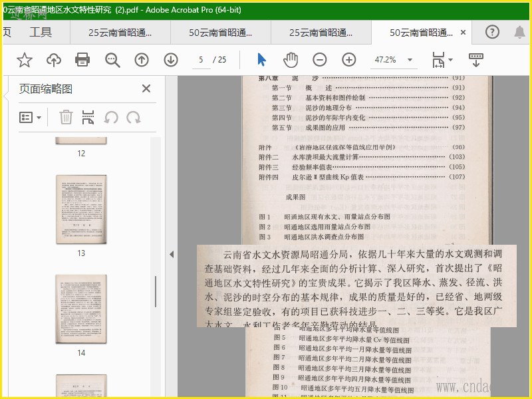Click line 图7 昭通地区多年平均二月降水量等值线图
Viewport: 532px width, 399px height.
[342, 358]
